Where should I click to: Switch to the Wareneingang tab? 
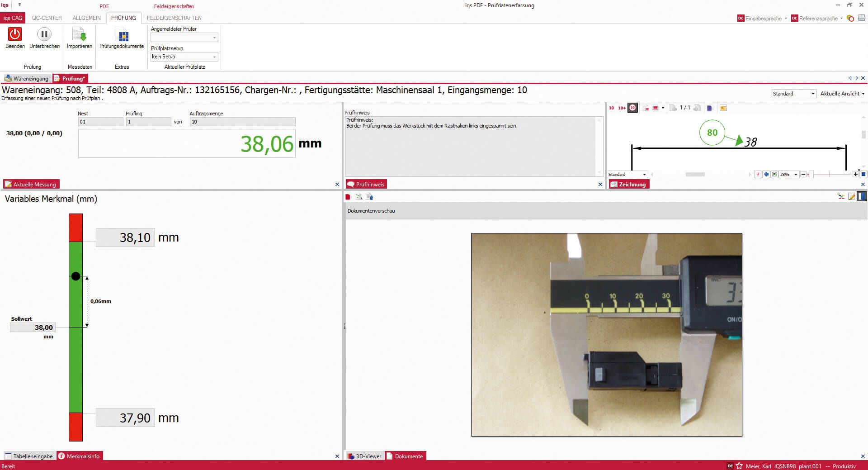coord(28,78)
